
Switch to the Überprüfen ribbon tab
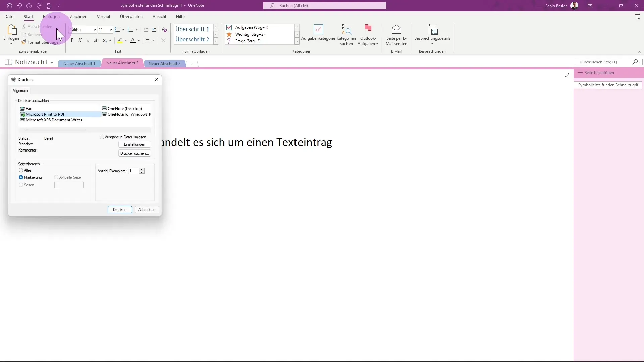(x=131, y=16)
